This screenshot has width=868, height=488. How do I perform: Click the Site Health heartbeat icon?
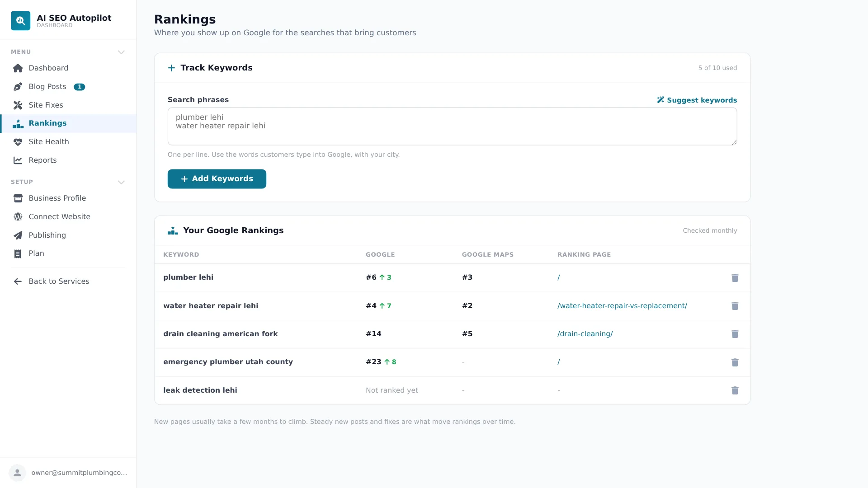(x=18, y=142)
